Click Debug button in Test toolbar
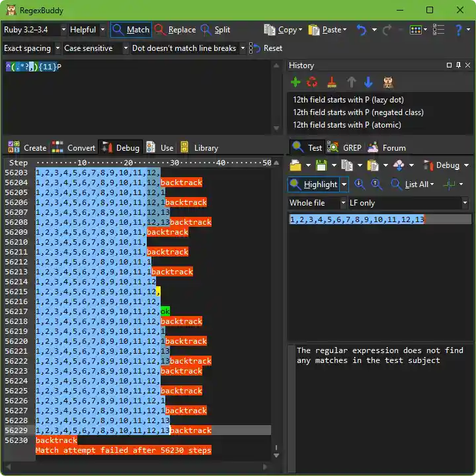Screen dimensions: 476x476 click(x=442, y=165)
